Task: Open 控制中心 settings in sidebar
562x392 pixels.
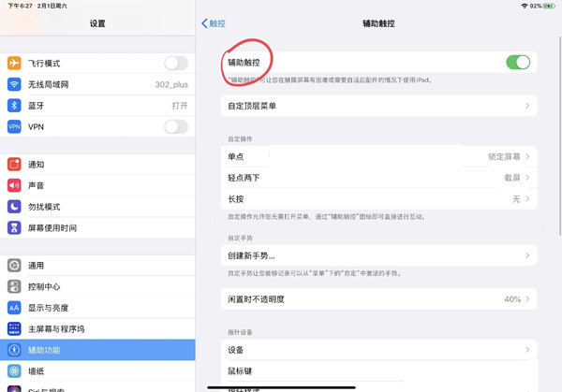Action: click(x=97, y=286)
